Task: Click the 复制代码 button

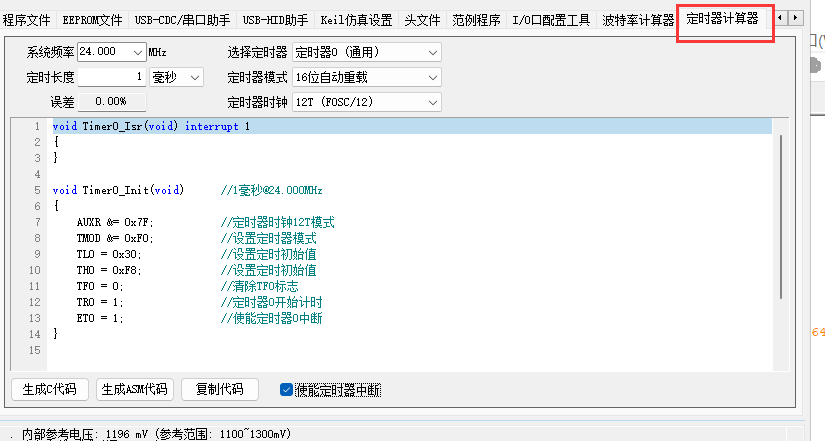Action: [x=220, y=389]
